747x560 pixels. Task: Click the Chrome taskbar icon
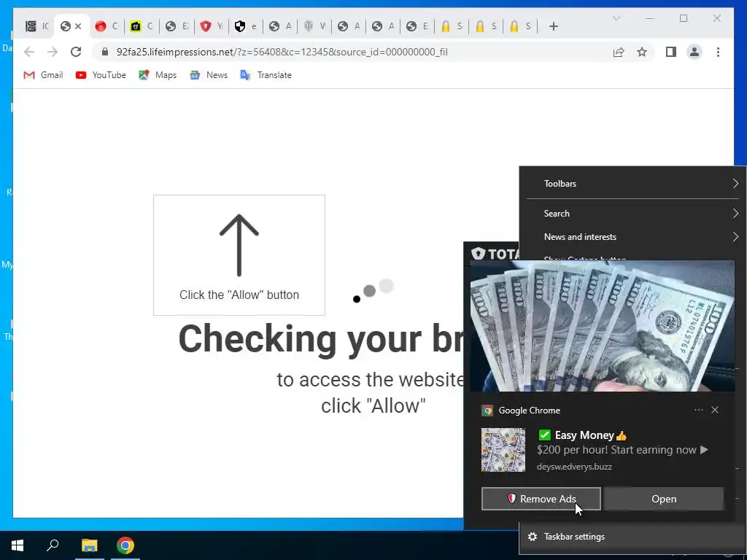coord(125,545)
